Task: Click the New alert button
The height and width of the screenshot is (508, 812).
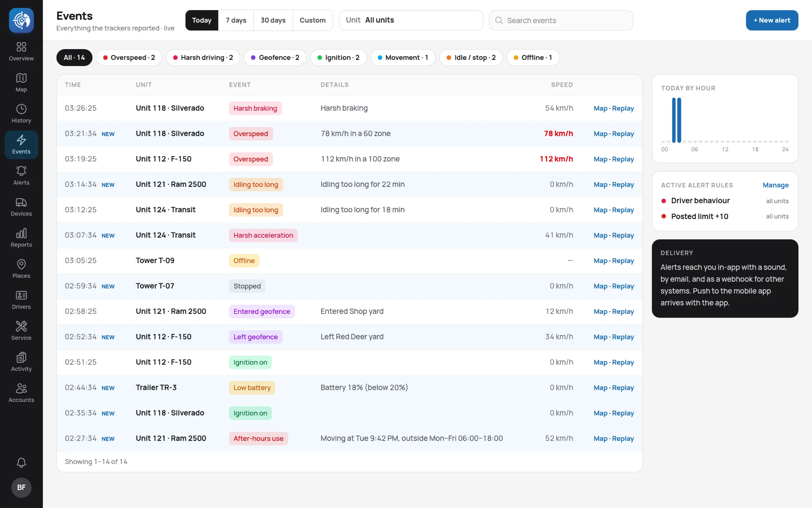Action: [772, 20]
